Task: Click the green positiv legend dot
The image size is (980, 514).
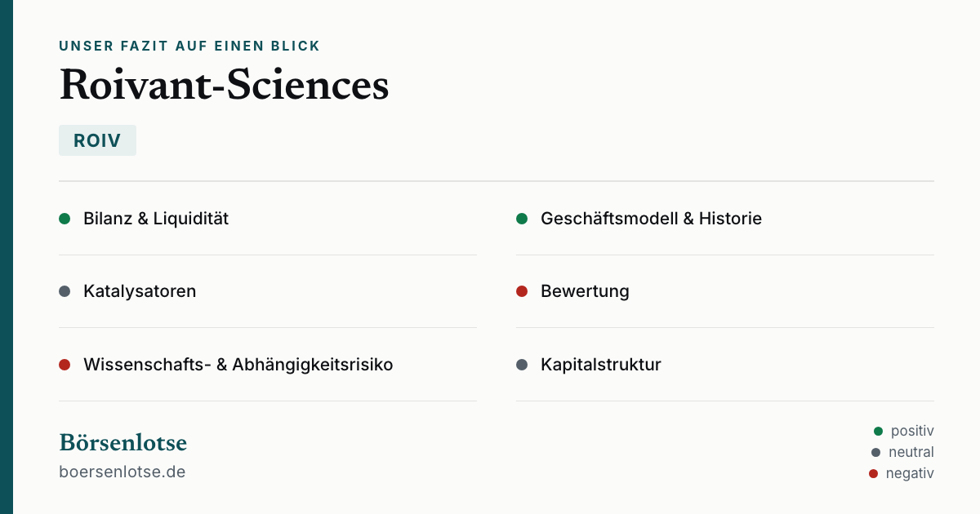Action: [879, 431]
